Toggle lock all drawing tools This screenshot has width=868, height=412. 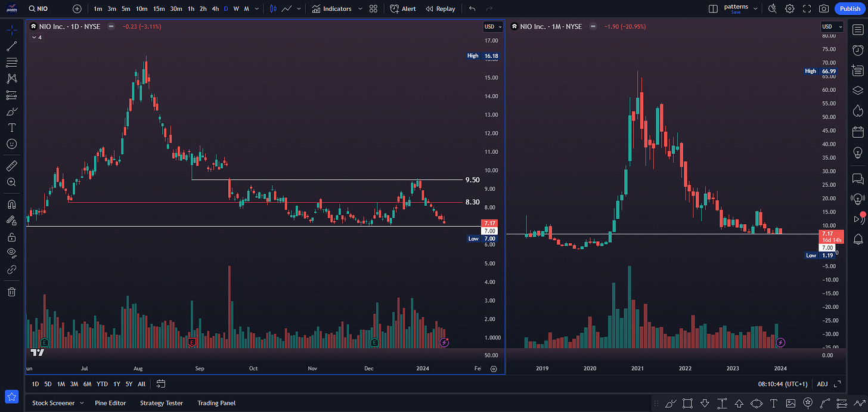pyautogui.click(x=12, y=236)
